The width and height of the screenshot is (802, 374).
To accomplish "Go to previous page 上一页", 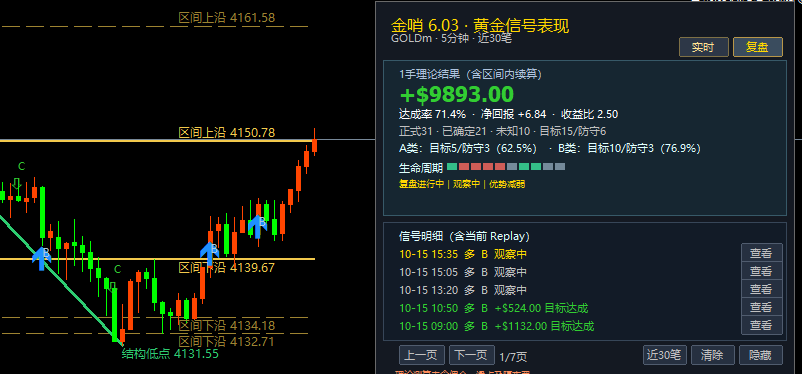I will click(421, 355).
